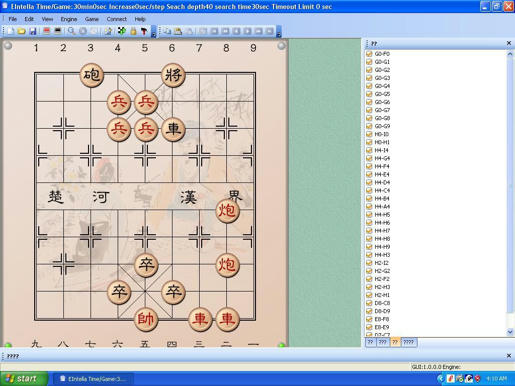The height and width of the screenshot is (386, 515).
Task: Open the Engine menu
Action: 69,19
